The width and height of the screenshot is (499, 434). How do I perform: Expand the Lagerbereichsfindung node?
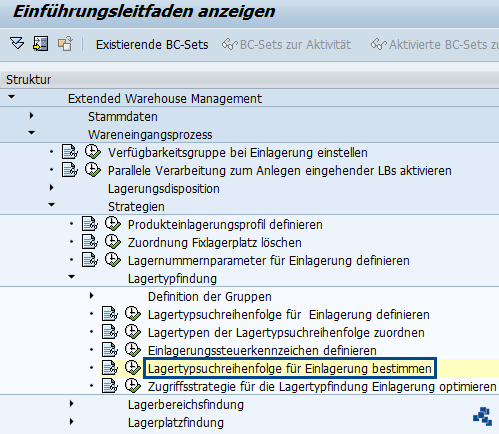(x=72, y=404)
